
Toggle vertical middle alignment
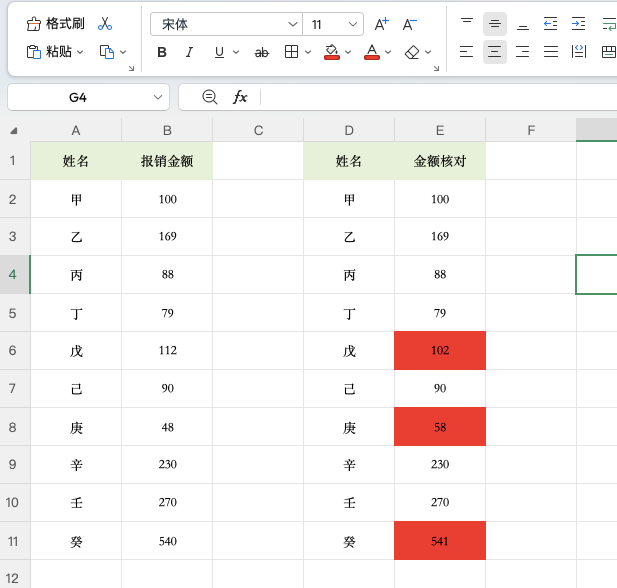tap(495, 24)
